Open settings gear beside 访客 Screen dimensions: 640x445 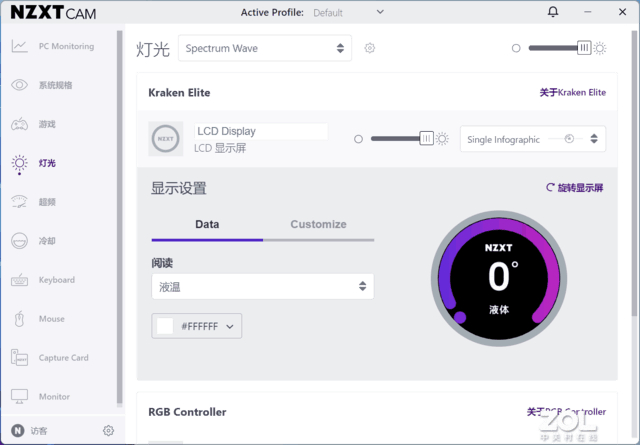[108, 430]
